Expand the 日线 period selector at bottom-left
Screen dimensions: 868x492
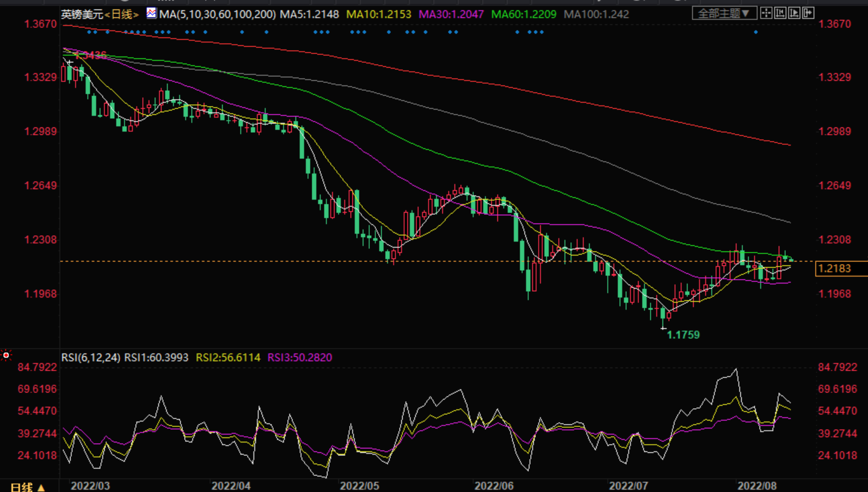27,487
